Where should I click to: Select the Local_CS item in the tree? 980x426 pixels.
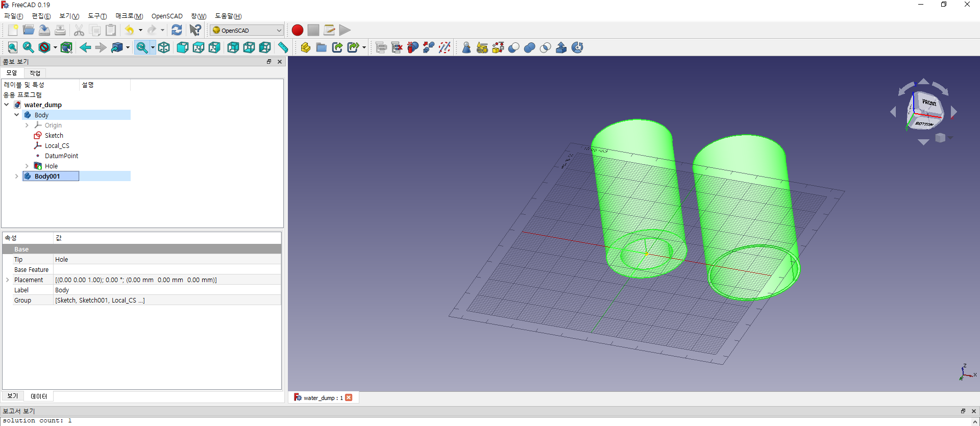[57, 145]
